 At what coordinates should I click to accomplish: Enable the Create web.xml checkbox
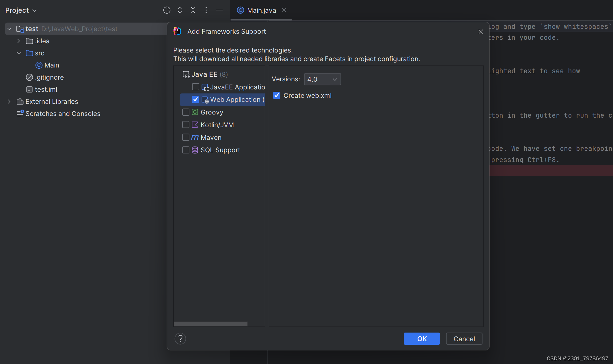(277, 95)
